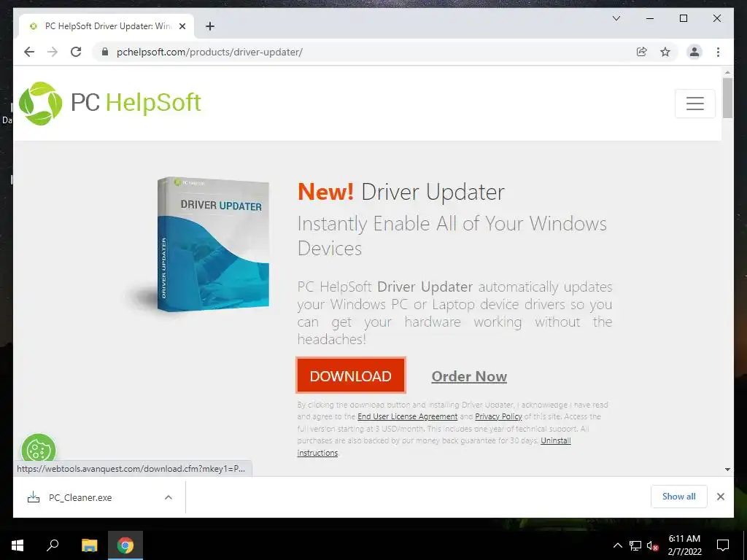Open the Windows Start menu
The height and width of the screenshot is (560, 747).
click(x=18, y=545)
